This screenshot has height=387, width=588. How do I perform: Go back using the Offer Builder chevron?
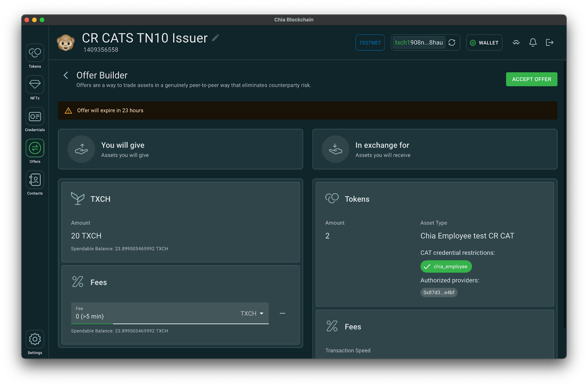tap(66, 75)
